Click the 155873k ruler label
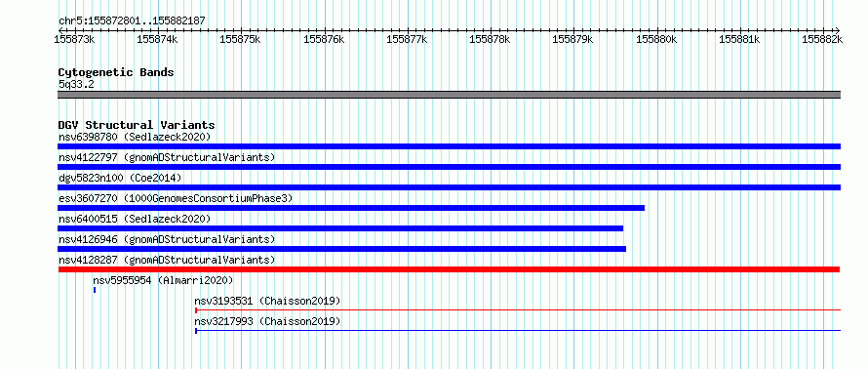This screenshot has height=369, width=868. pos(75,39)
